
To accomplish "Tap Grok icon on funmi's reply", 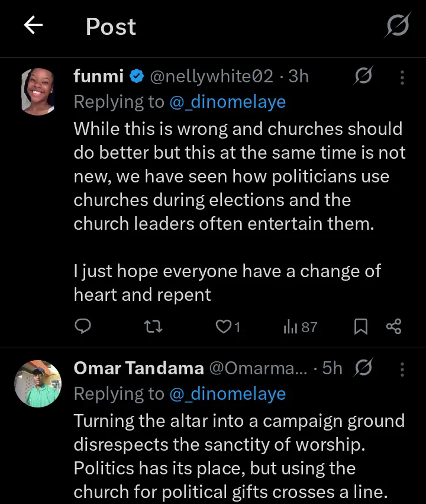I will pyautogui.click(x=363, y=76).
